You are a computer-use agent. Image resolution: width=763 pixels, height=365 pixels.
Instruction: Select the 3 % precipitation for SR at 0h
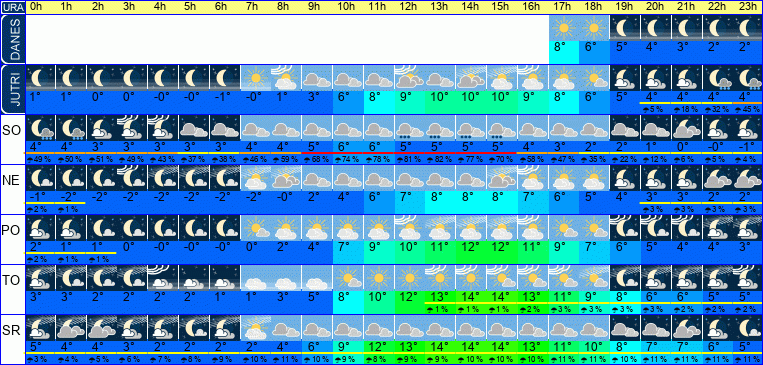[38, 360]
